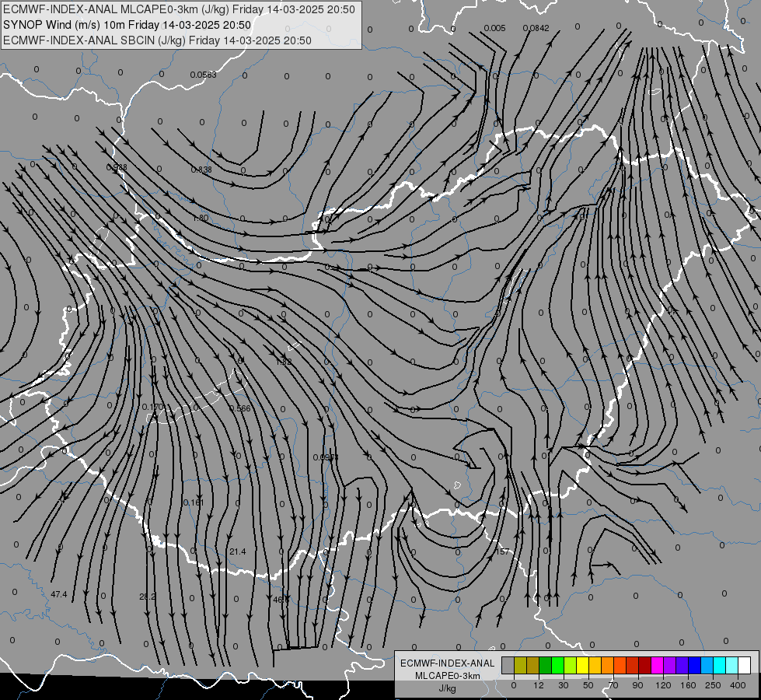Click the gray swatch in the legend
The height and width of the screenshot is (700, 761).
click(x=508, y=666)
